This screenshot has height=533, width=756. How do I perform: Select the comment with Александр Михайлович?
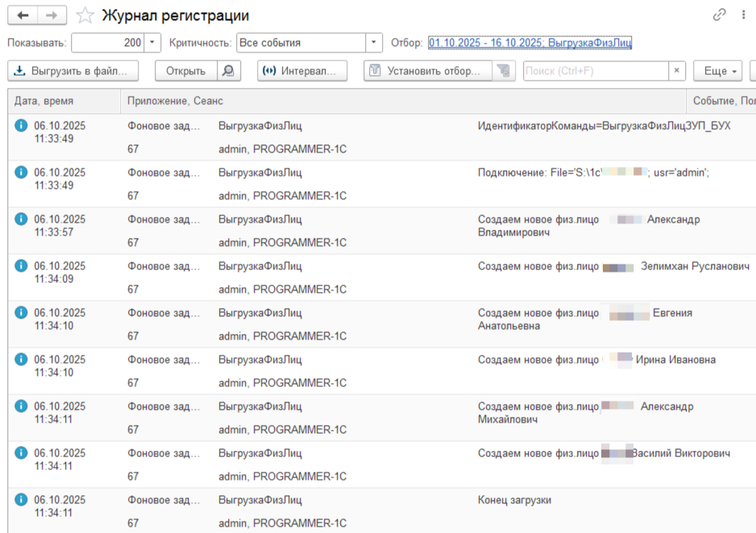pyautogui.click(x=586, y=413)
